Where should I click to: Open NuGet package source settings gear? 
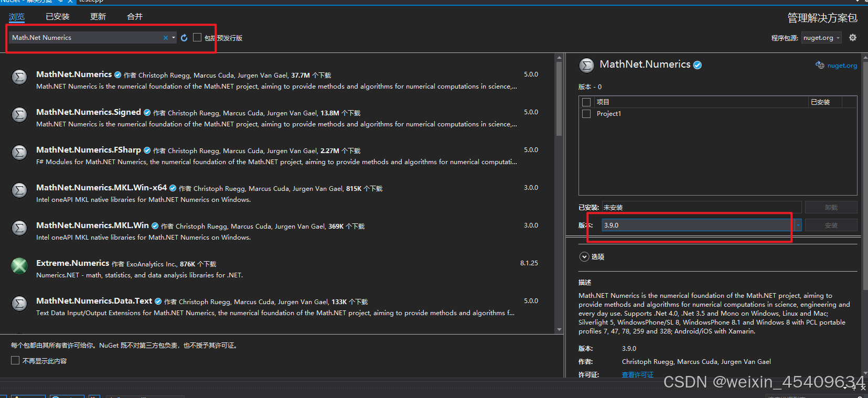(853, 38)
